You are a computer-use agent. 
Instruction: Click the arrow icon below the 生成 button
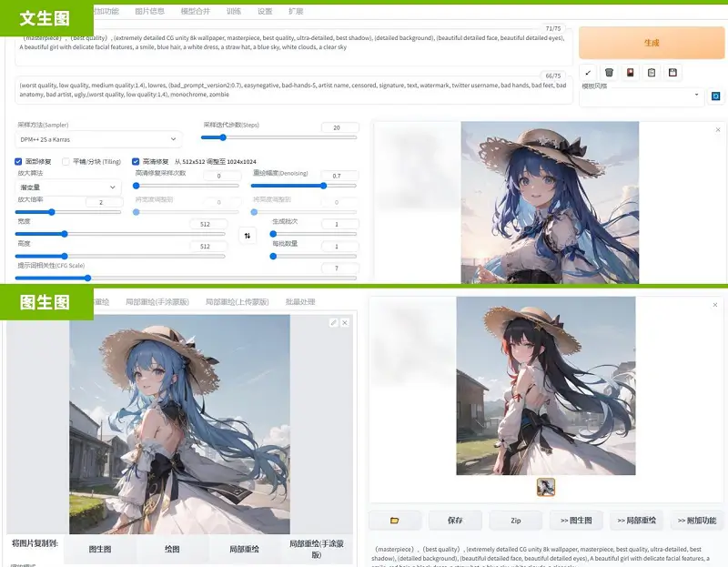point(588,72)
